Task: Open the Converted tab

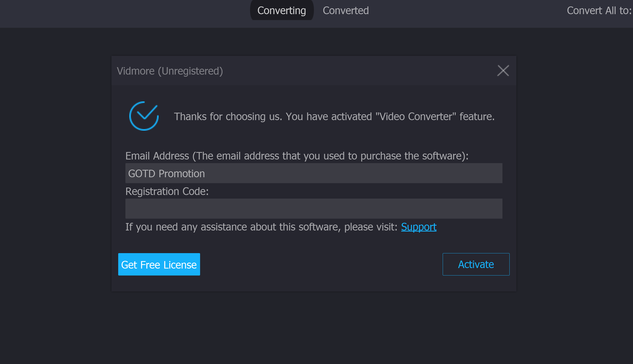Action: (346, 11)
